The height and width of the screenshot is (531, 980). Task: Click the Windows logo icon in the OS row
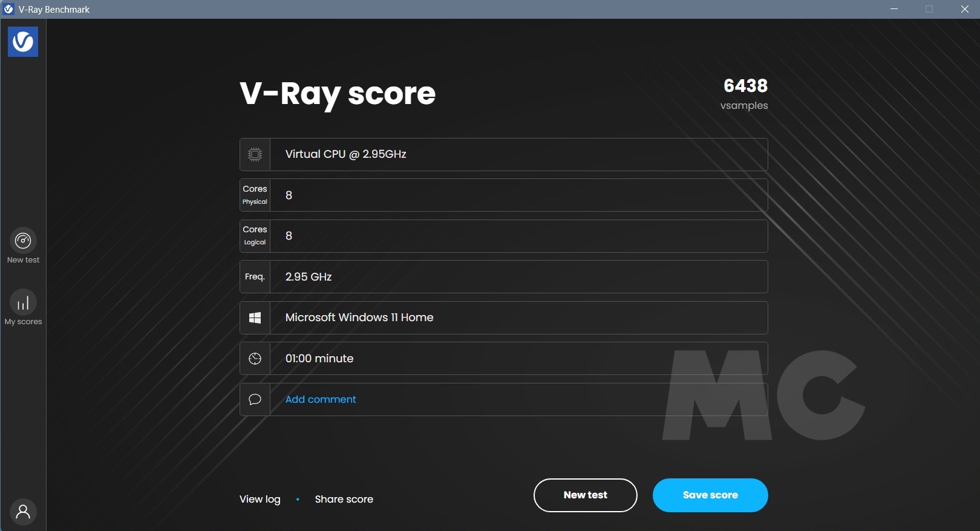click(x=255, y=318)
